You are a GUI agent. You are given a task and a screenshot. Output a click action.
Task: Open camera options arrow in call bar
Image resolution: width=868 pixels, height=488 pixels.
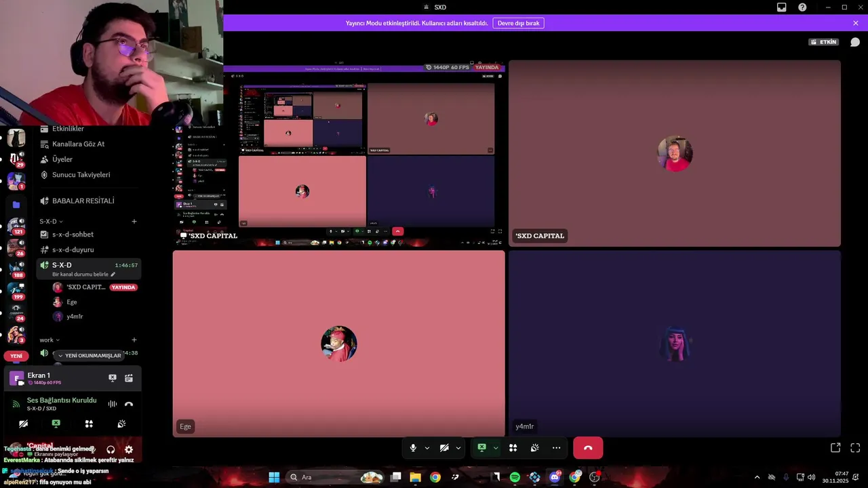click(458, 448)
